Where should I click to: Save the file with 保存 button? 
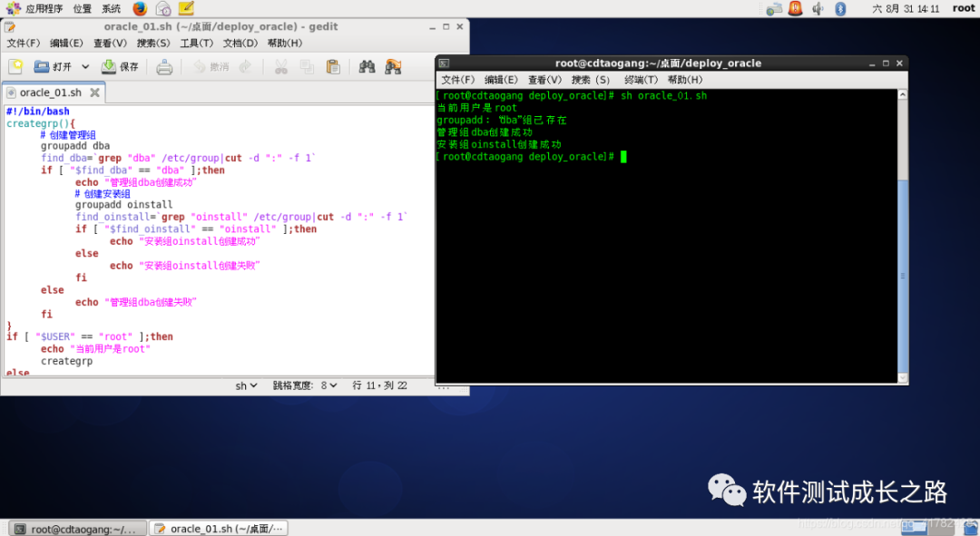(x=120, y=66)
